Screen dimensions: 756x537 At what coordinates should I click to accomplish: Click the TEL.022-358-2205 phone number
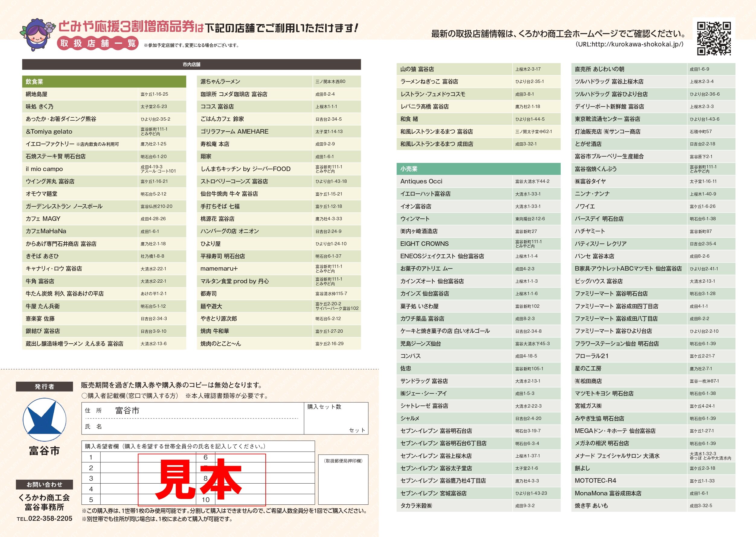44,519
